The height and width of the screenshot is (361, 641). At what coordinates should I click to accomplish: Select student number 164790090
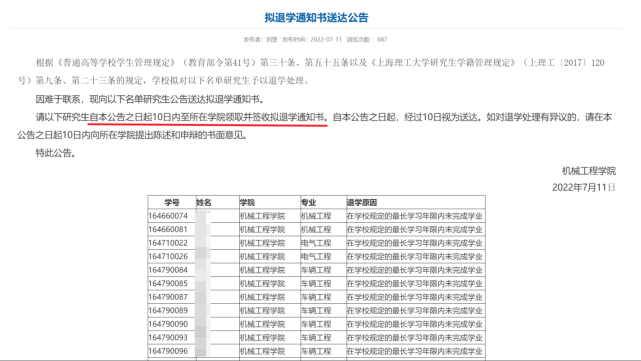[168, 324]
